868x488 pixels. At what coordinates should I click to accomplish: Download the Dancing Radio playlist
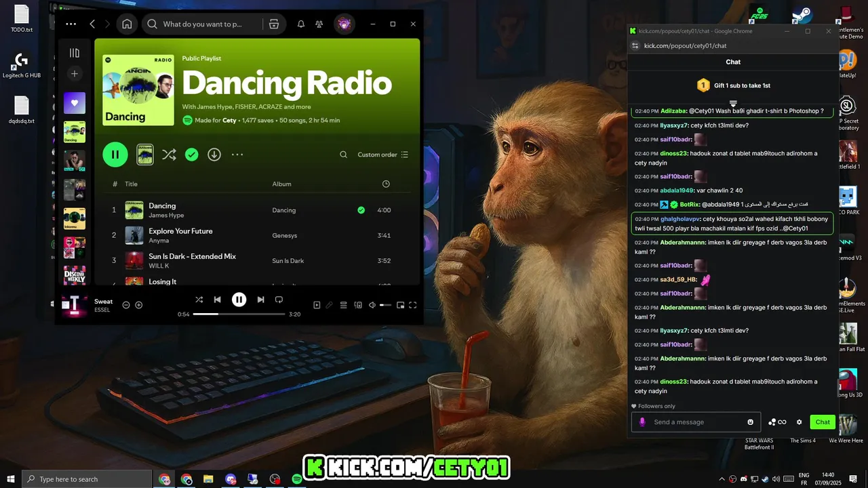(x=214, y=155)
